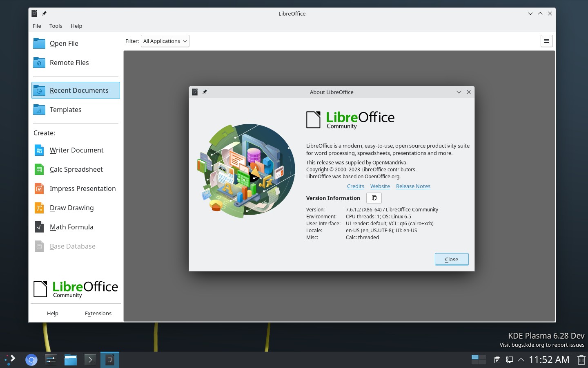Click the Help button at sidebar bottom

52,313
